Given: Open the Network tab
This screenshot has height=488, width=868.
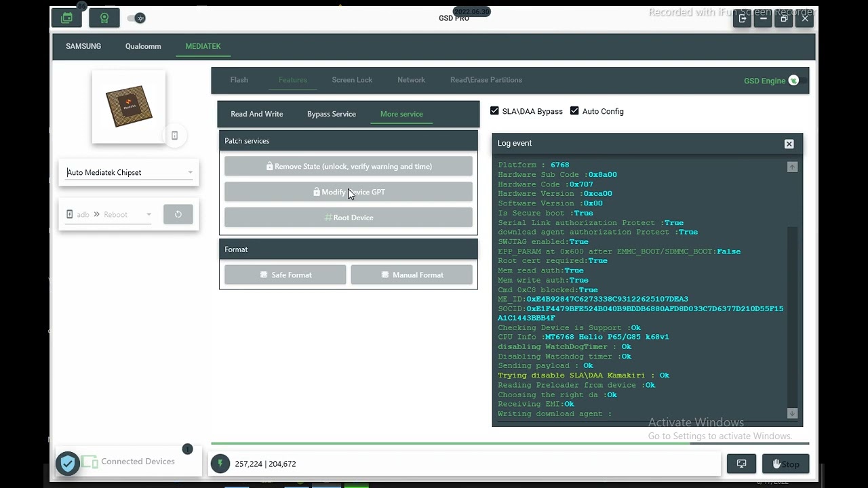Looking at the screenshot, I should tap(411, 80).
